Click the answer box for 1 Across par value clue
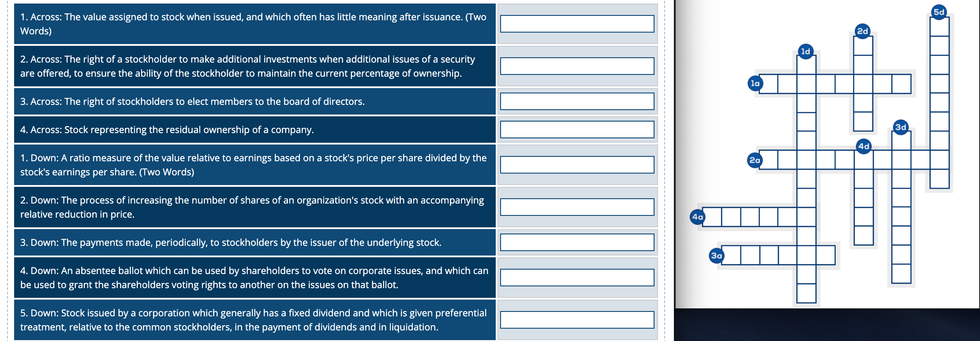This screenshot has height=341, width=980. tap(578, 24)
